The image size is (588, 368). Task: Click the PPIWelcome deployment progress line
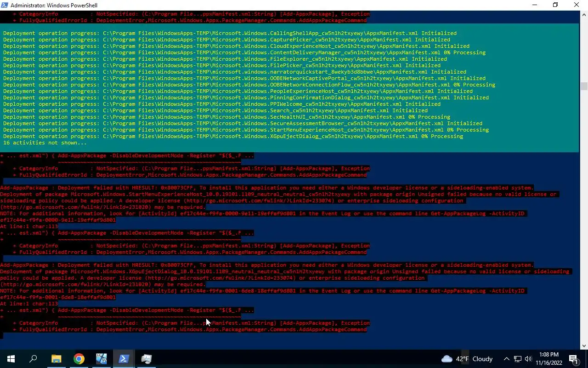tap(222, 104)
